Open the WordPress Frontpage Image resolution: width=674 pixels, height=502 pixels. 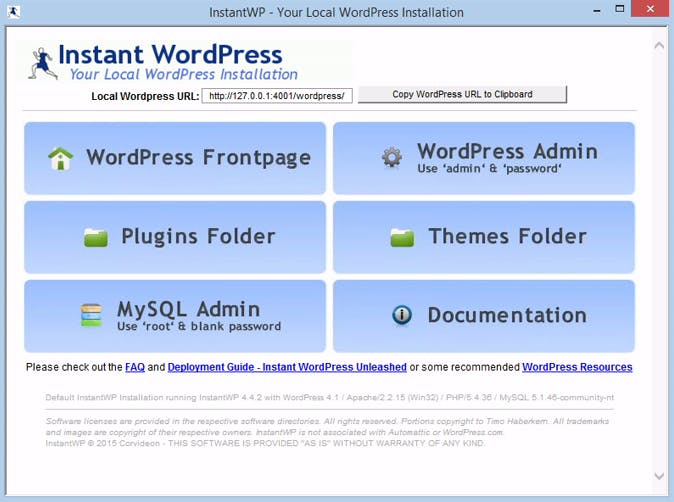click(x=175, y=158)
